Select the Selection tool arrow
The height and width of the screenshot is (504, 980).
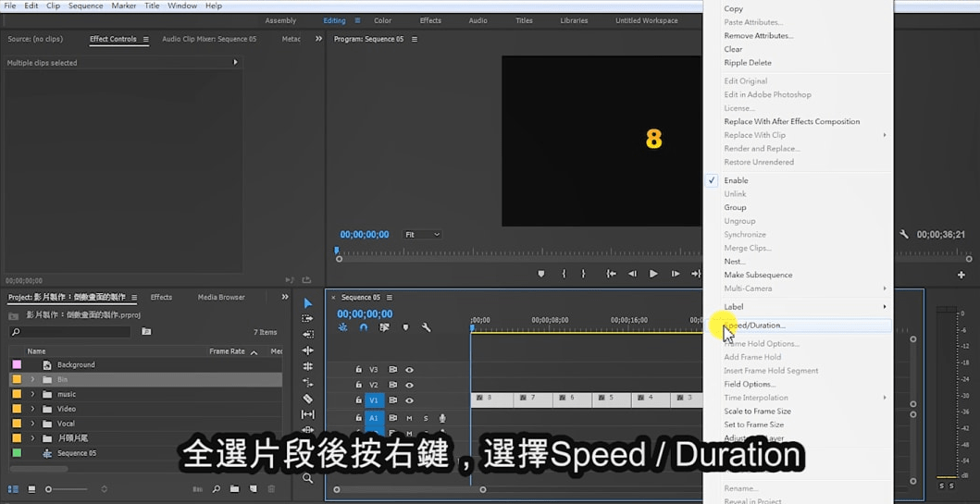[x=307, y=303]
